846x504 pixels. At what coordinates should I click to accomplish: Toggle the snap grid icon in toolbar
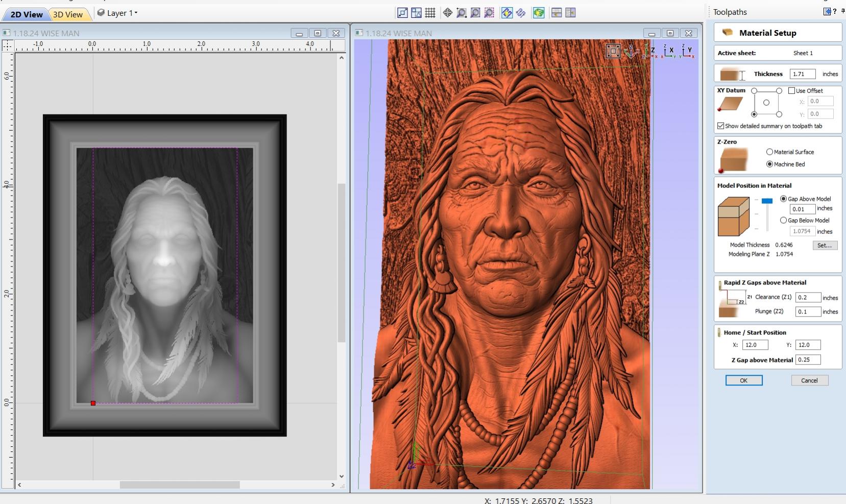(430, 13)
